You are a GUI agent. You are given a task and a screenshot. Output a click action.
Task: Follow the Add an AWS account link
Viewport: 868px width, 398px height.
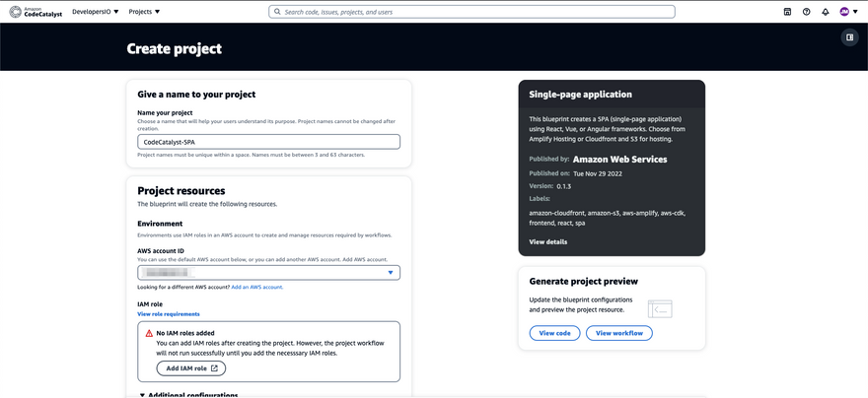coord(256,287)
